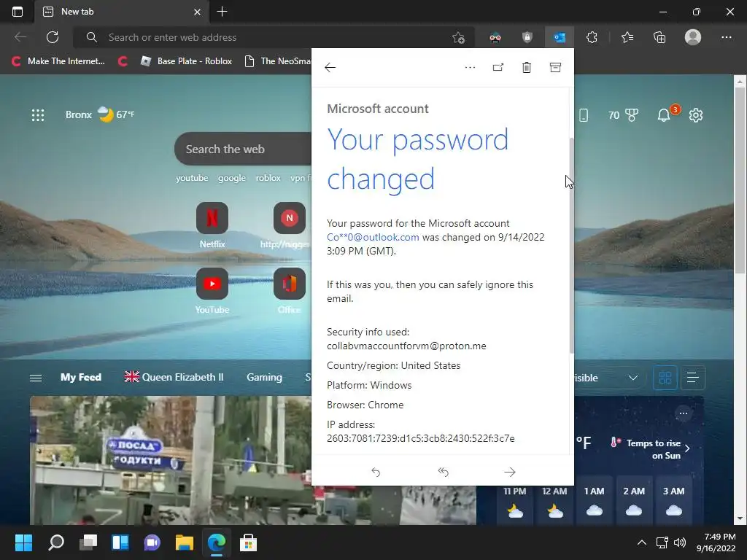747x560 pixels.
Task: Forward the email
Action: click(510, 472)
